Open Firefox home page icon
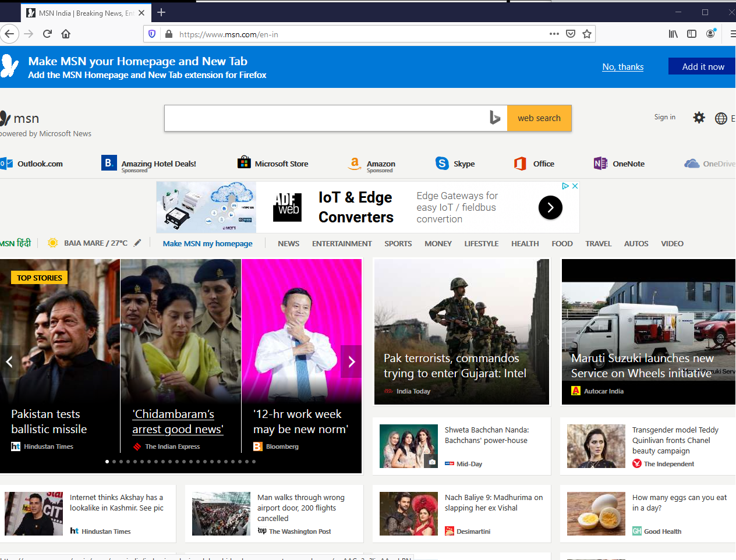 pos(66,34)
